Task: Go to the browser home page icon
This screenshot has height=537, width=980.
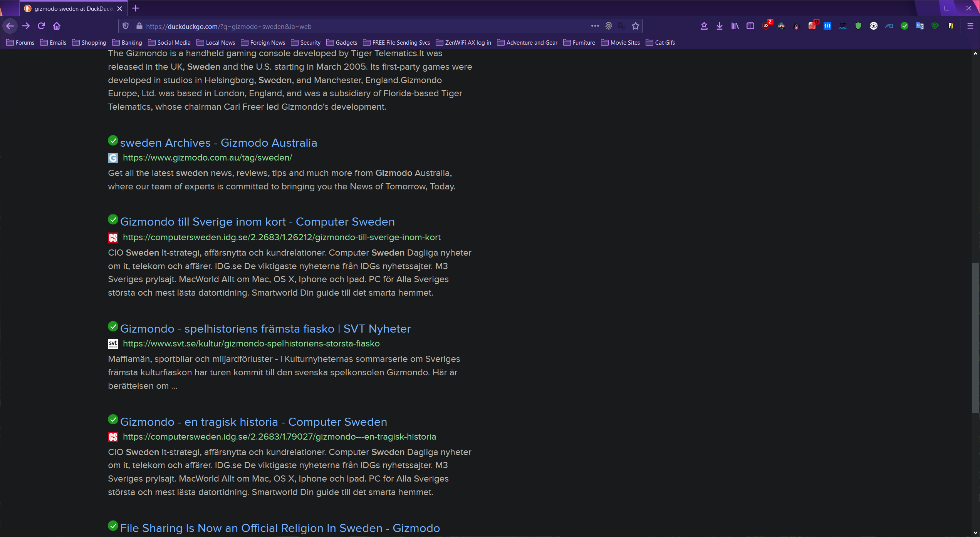Action: (x=57, y=26)
